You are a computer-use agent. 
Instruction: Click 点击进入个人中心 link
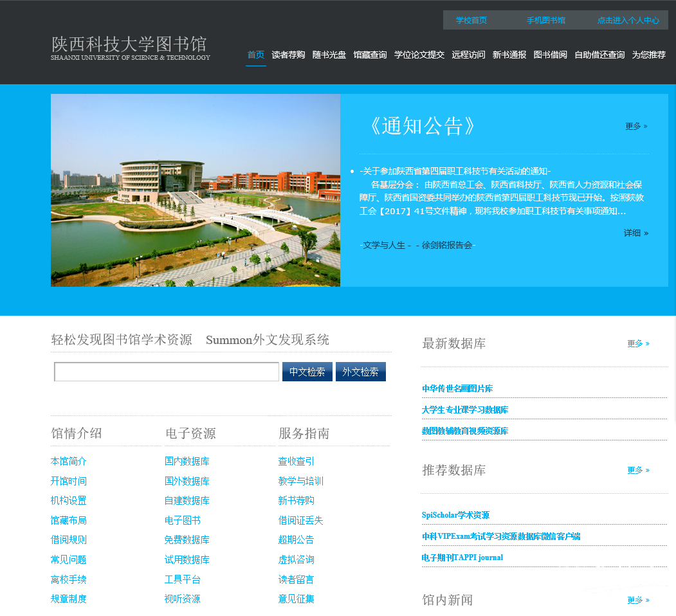628,20
